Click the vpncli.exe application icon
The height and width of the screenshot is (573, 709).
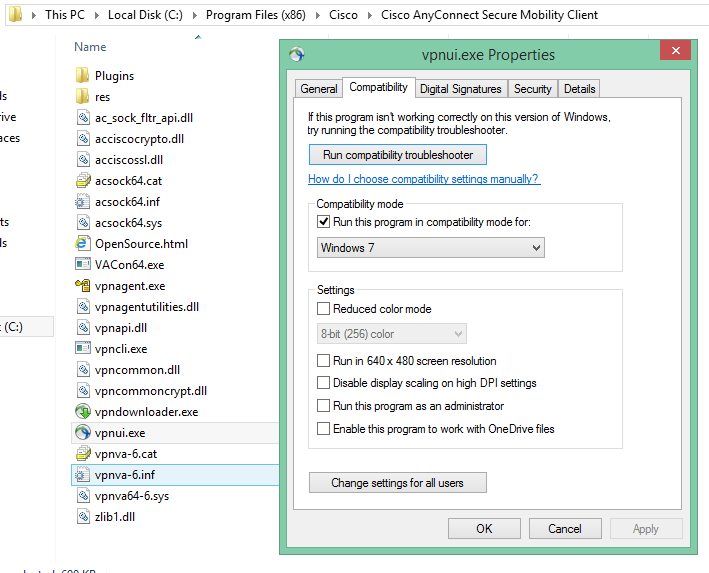(x=82, y=348)
